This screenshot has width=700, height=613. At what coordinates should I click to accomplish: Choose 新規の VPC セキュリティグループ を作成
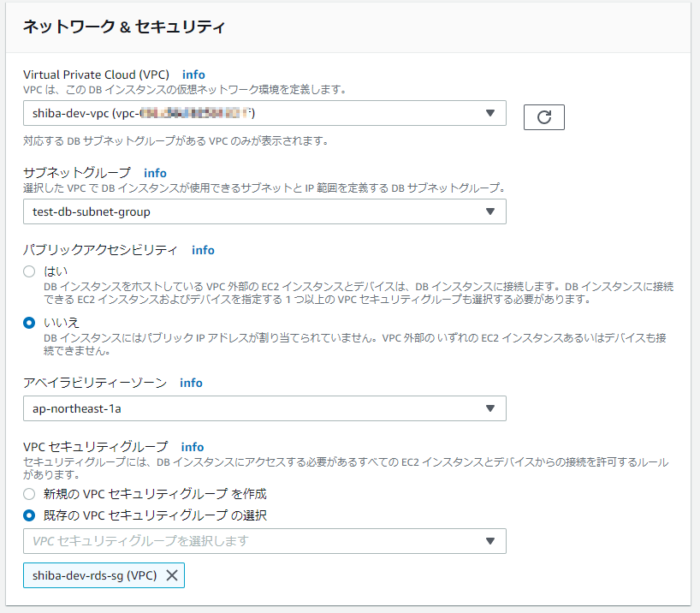29,494
